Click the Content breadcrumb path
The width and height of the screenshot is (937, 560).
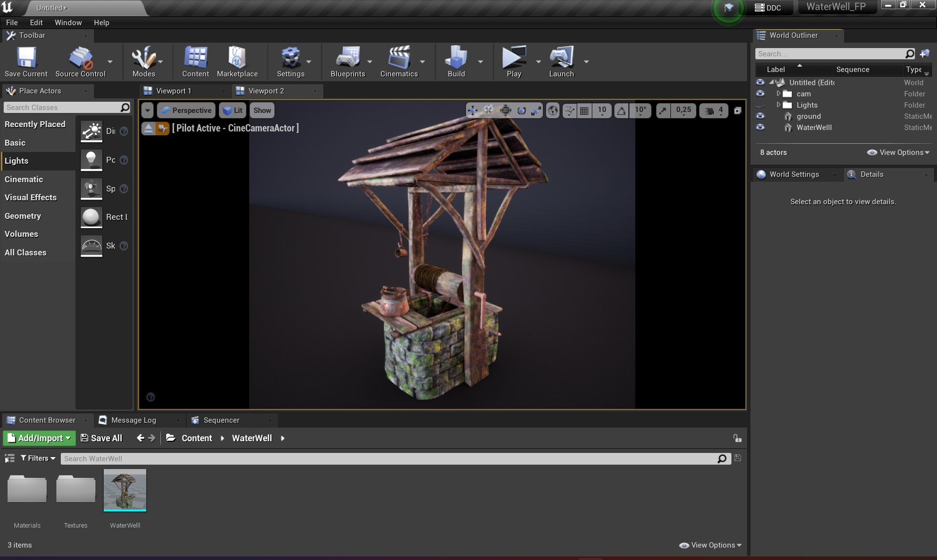(197, 438)
